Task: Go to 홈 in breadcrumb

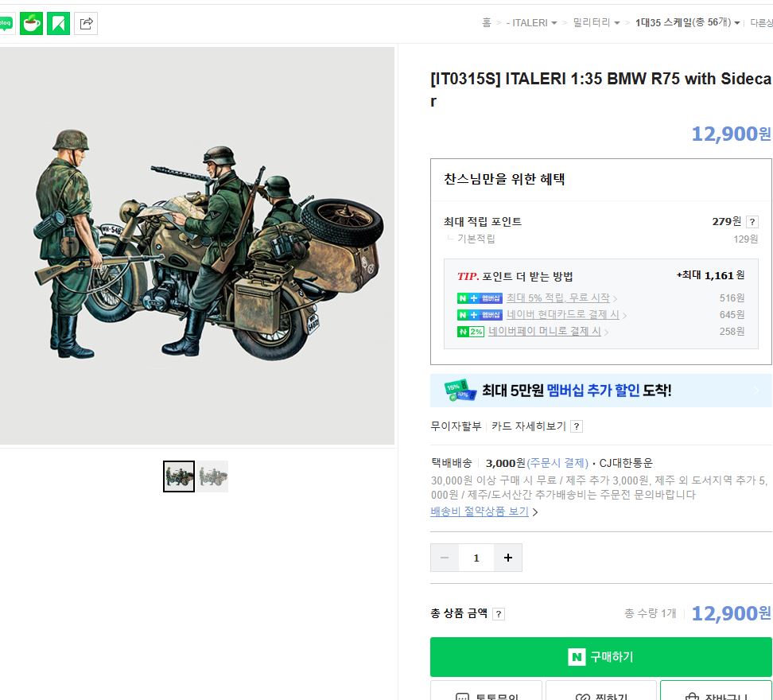Action: pyautogui.click(x=486, y=23)
